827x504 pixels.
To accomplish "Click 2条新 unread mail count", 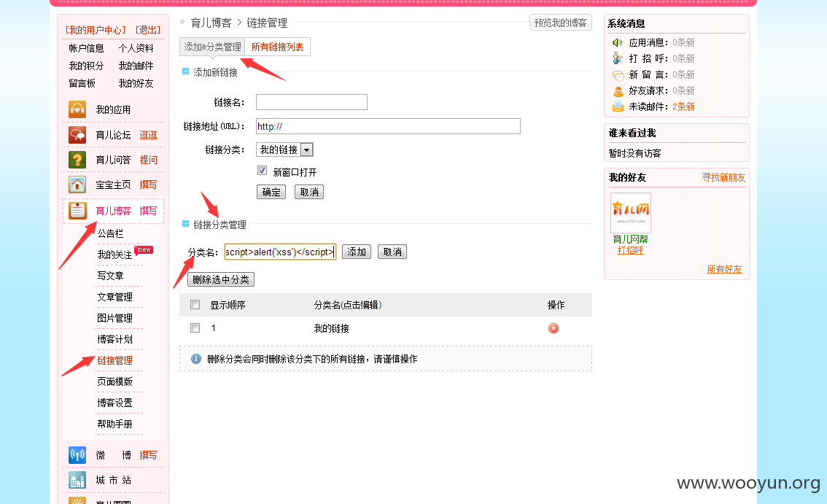I will coord(683,106).
